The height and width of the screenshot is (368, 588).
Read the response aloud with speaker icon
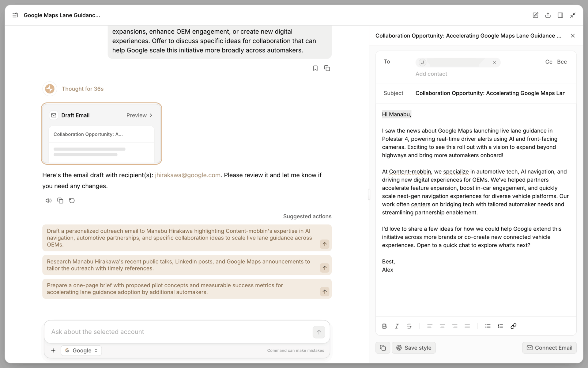pos(48,201)
